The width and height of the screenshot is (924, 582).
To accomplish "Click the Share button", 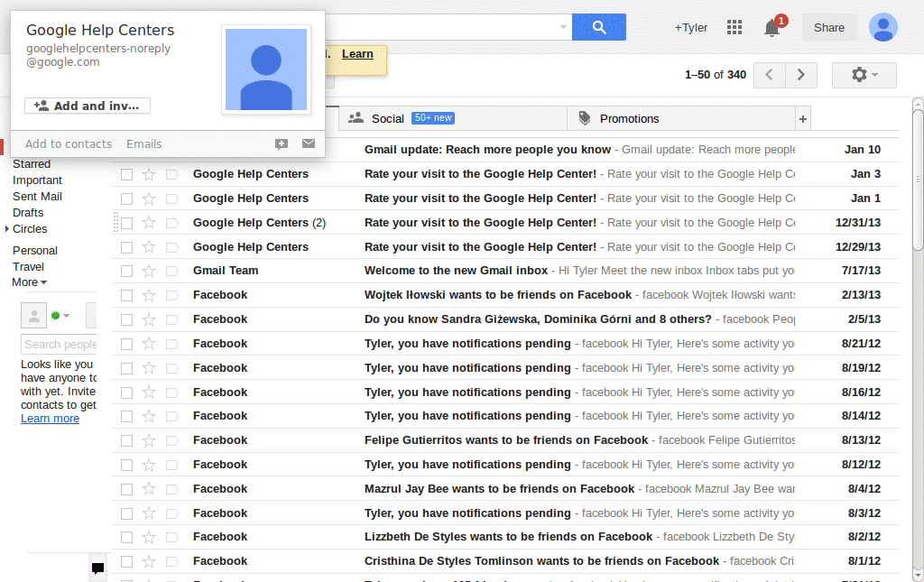I will (x=829, y=28).
